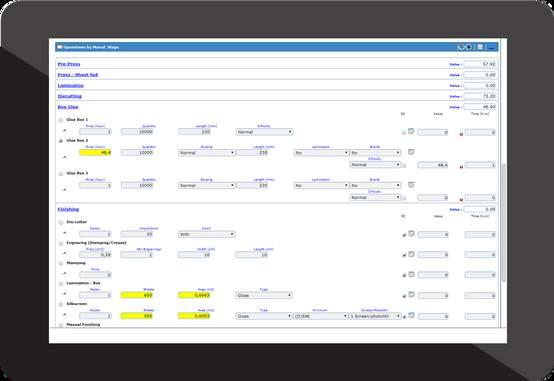Open the Finishing section link
The image size is (554, 381).
tap(68, 209)
